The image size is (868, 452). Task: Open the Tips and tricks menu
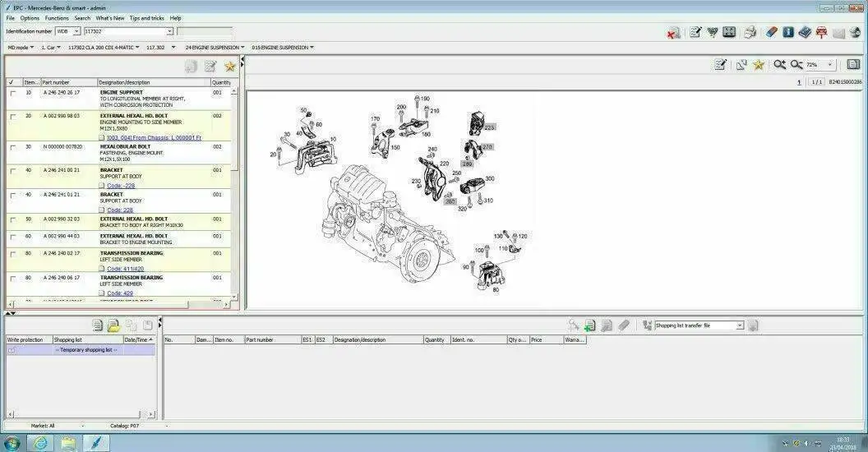(x=146, y=18)
